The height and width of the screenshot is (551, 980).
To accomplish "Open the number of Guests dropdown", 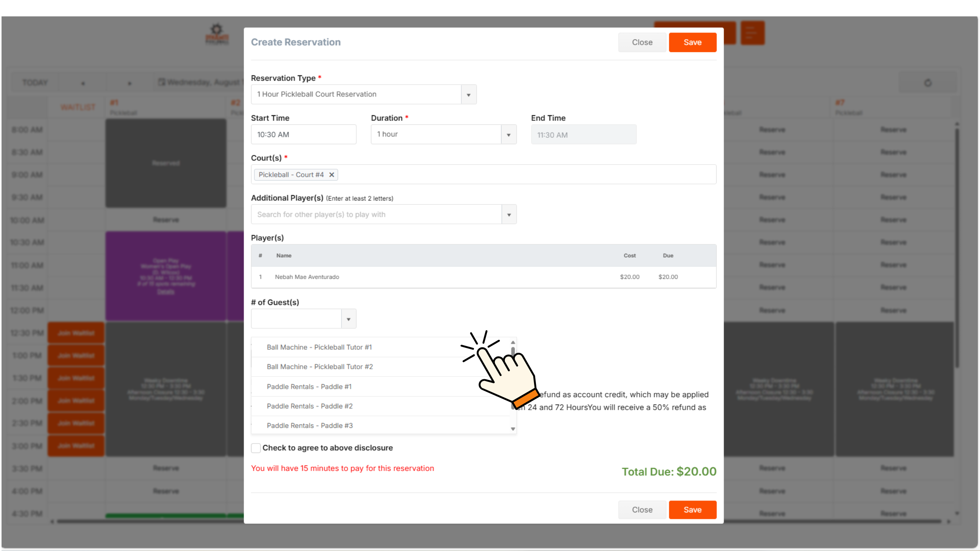I will coord(348,319).
